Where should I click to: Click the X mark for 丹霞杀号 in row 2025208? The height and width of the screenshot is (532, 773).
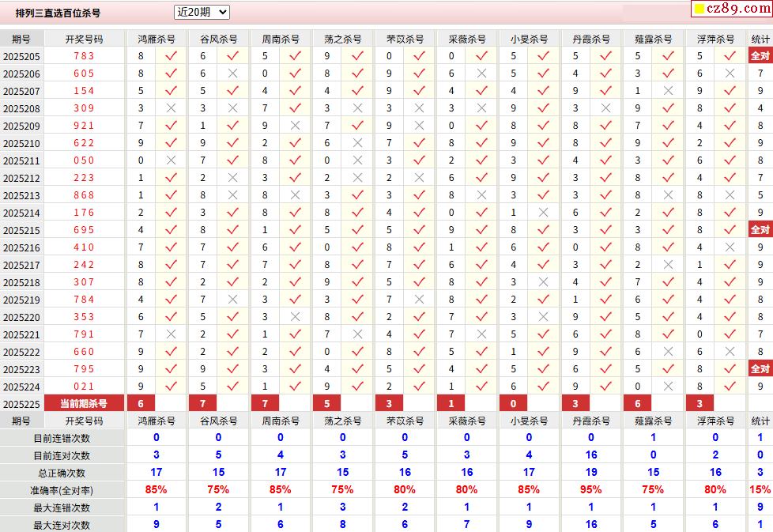pos(606,108)
